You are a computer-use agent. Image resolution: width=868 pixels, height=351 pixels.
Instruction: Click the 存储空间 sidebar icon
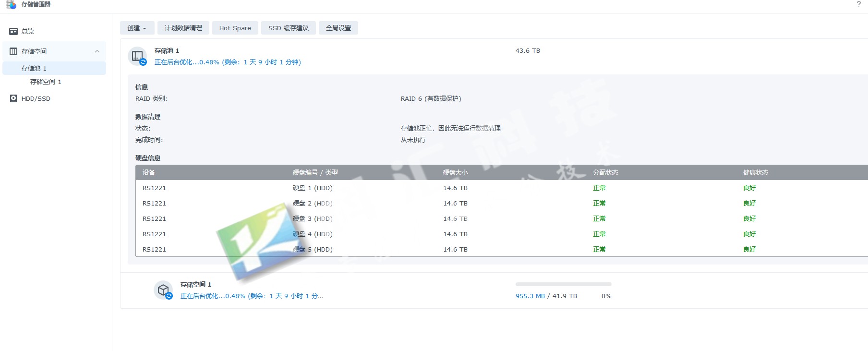click(x=13, y=51)
